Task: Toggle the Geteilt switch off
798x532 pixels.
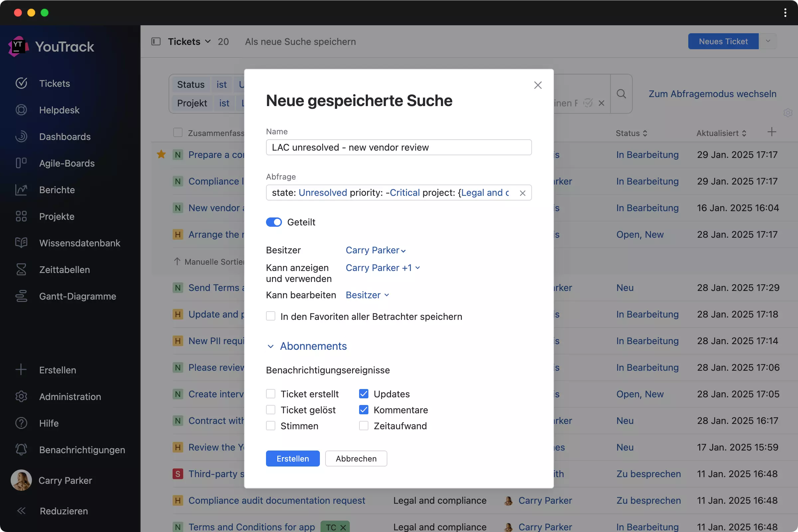Action: [274, 222]
